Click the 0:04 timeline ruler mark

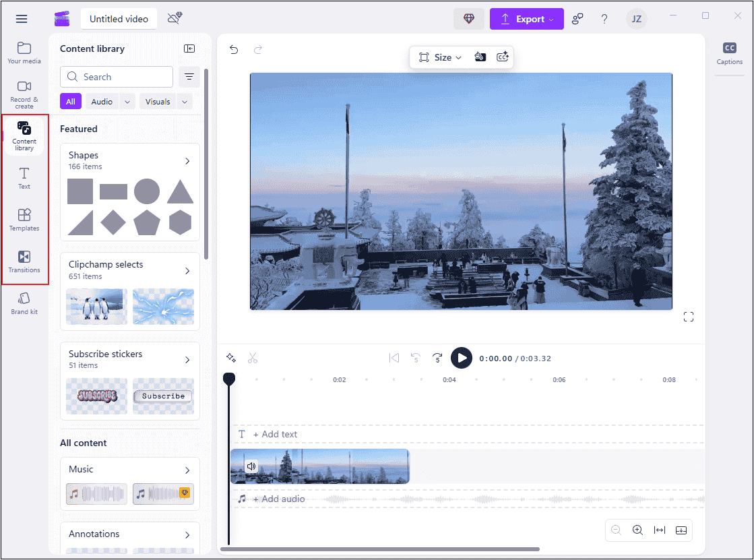click(x=449, y=379)
